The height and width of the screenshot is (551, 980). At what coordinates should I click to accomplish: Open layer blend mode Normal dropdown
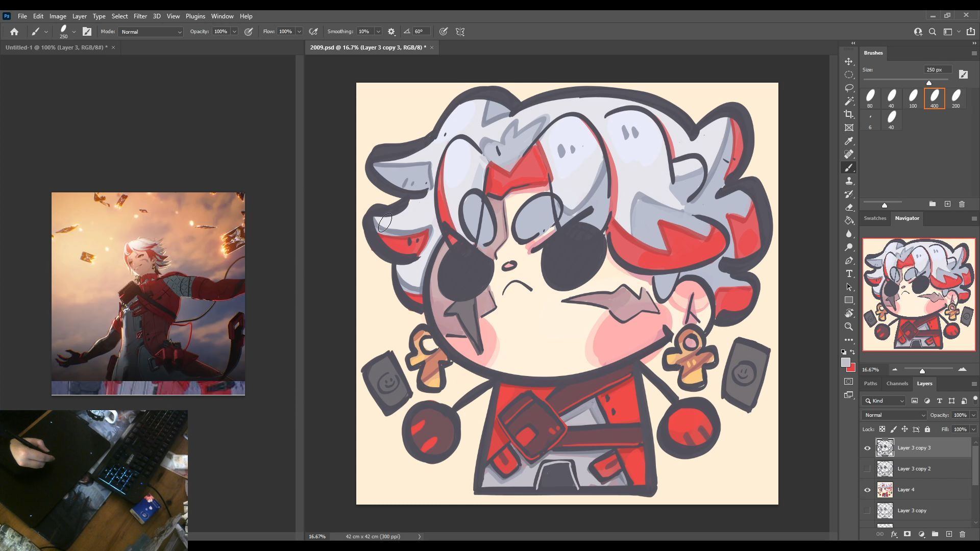tap(894, 415)
